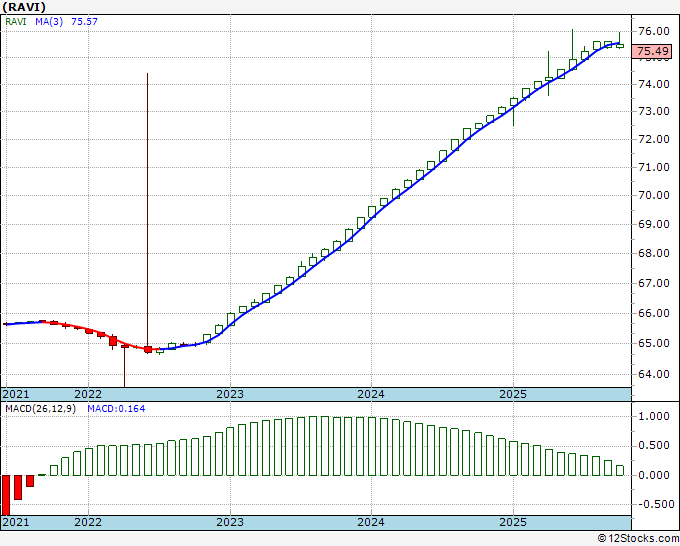The width and height of the screenshot is (680, 546).
Task: Click the 0.000 MACD axis label
Action: click(654, 475)
